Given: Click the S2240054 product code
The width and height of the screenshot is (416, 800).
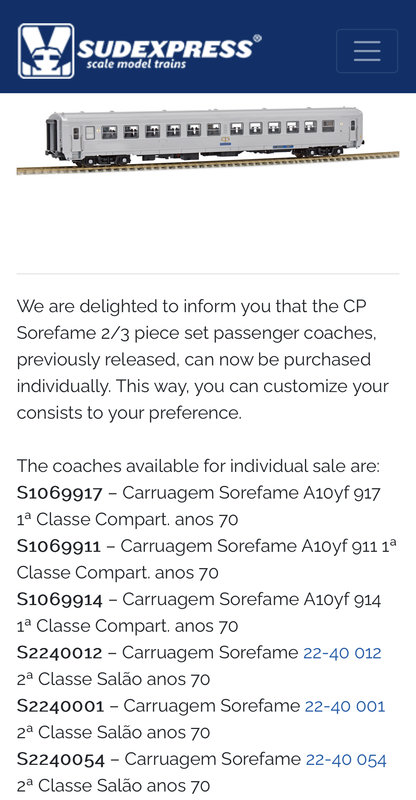Looking at the screenshot, I should coord(61,759).
